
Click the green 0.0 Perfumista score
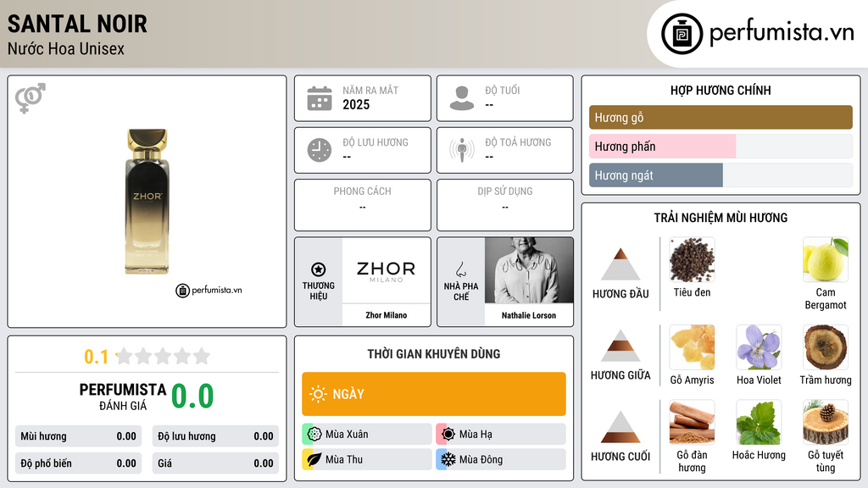pyautogui.click(x=192, y=396)
